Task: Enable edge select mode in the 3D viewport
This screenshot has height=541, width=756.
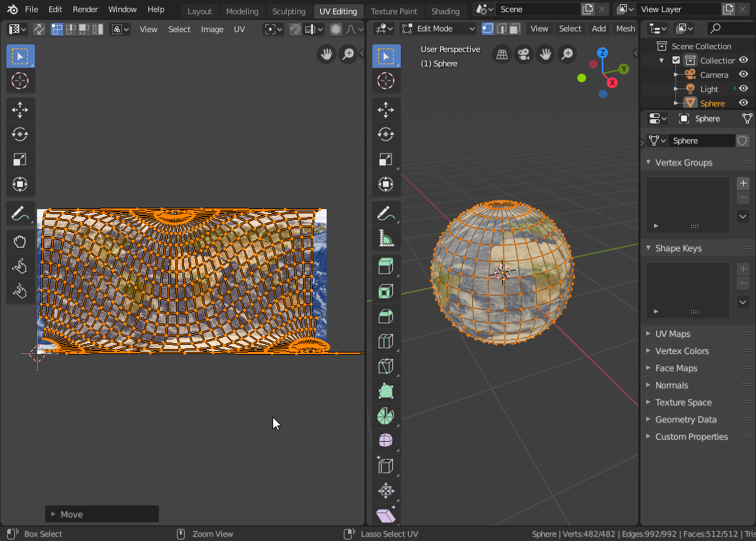Action: pyautogui.click(x=501, y=29)
